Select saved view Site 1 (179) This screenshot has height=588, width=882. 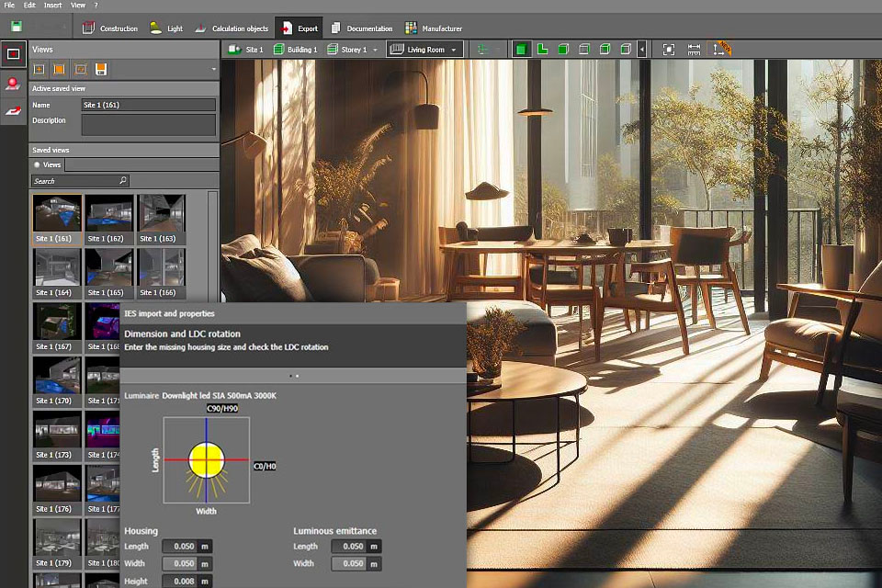pyautogui.click(x=57, y=544)
